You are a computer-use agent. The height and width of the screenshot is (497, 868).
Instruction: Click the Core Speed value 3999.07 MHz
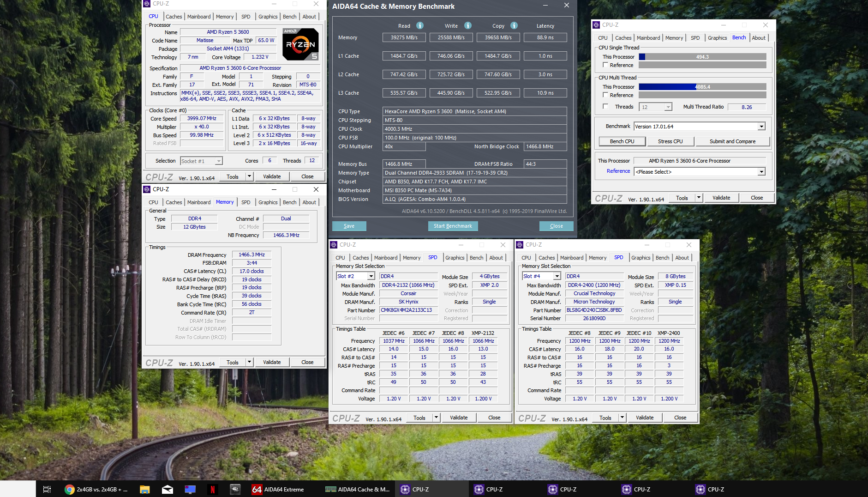coord(202,119)
